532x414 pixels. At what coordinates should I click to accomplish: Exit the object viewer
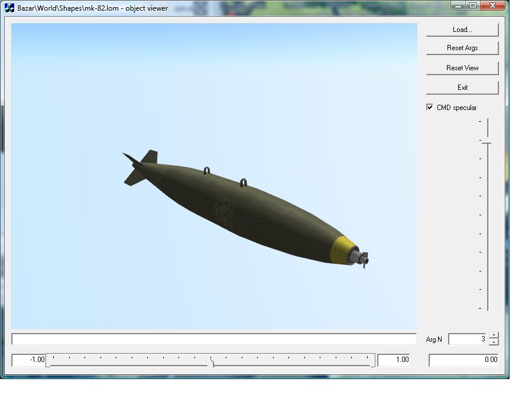click(462, 88)
